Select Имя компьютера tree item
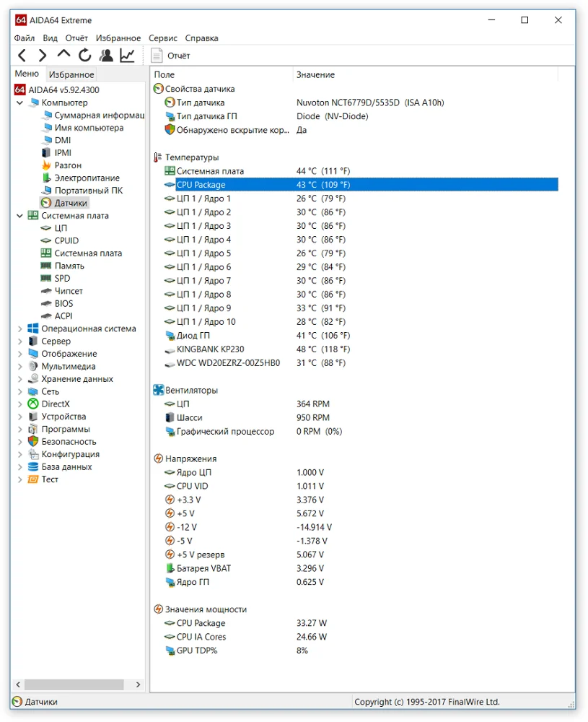 (x=89, y=128)
